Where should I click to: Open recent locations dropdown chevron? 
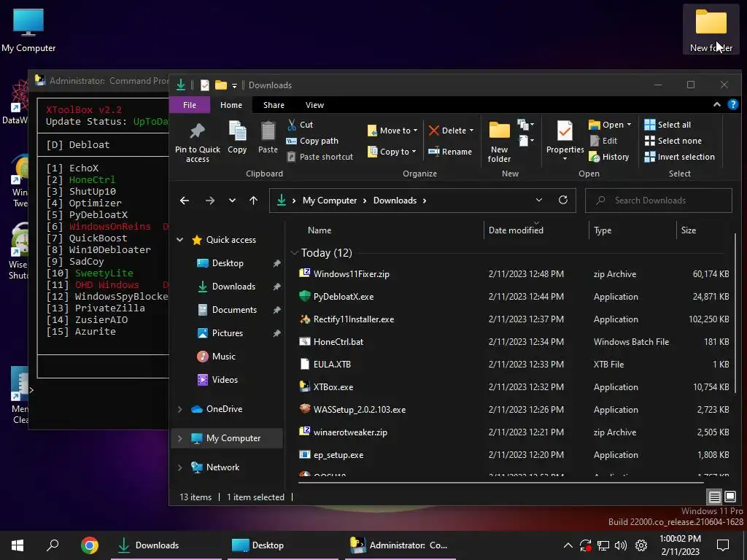pyautogui.click(x=232, y=201)
